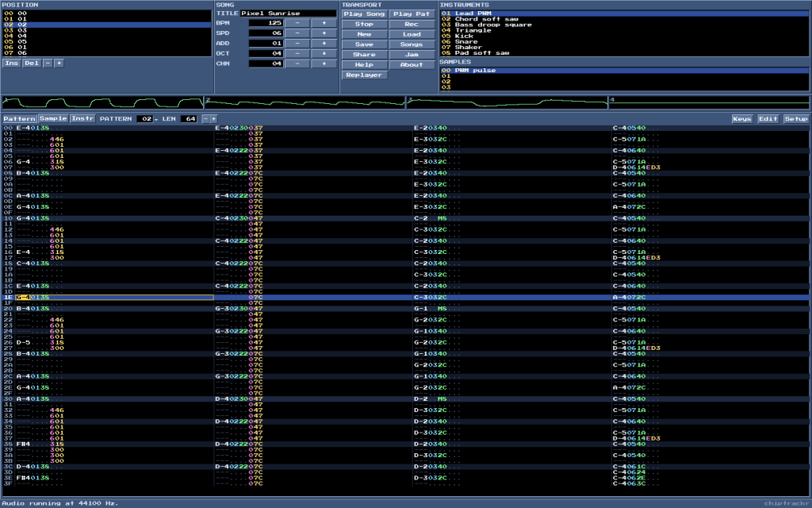Reduce CHN channel count
Viewport: 812px width, 508px height.
(297, 63)
